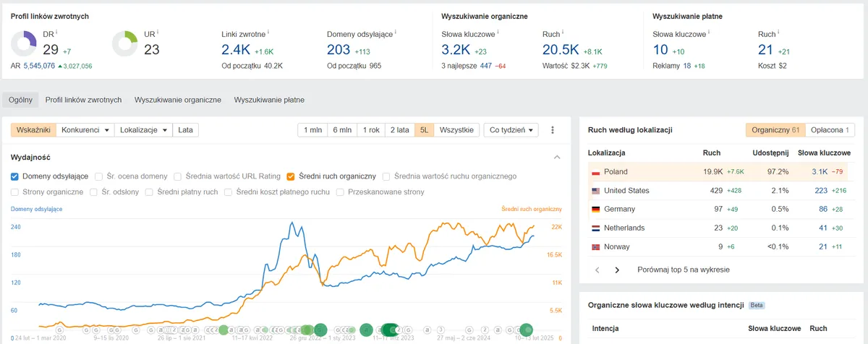Enable Średnia wartość ruchu organicznego checkbox
The height and width of the screenshot is (344, 868).
click(x=387, y=176)
